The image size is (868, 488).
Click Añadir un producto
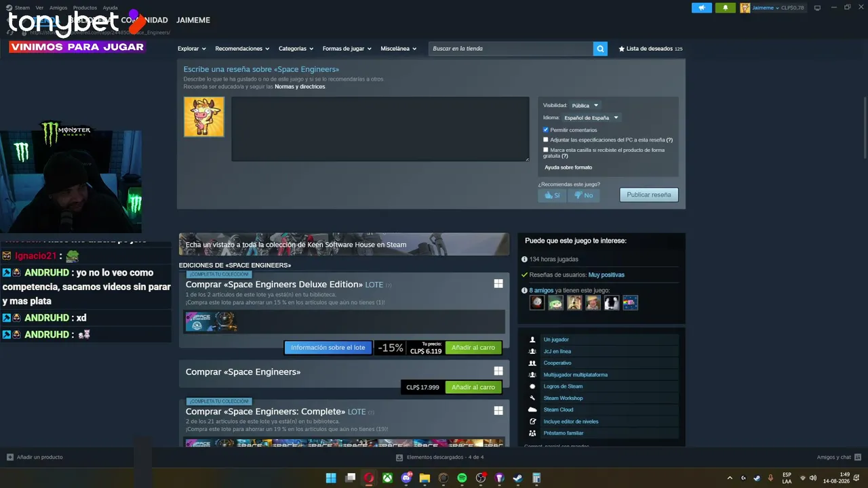click(x=35, y=457)
